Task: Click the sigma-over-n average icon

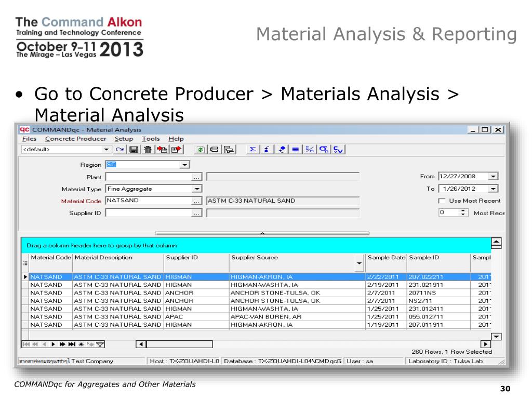Action: 310,149
